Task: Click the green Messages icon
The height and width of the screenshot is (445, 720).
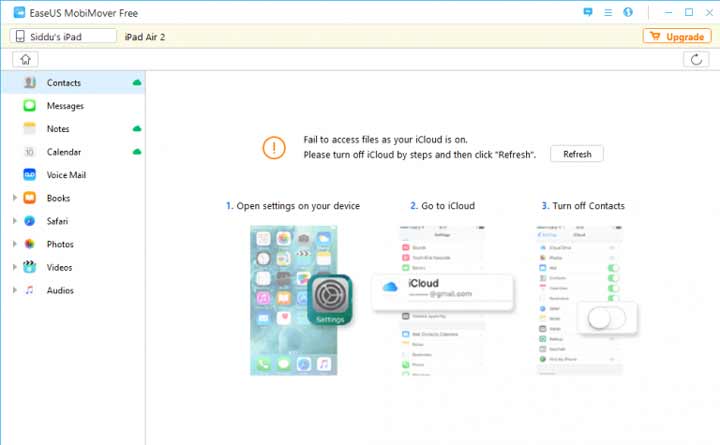Action: pos(29,106)
